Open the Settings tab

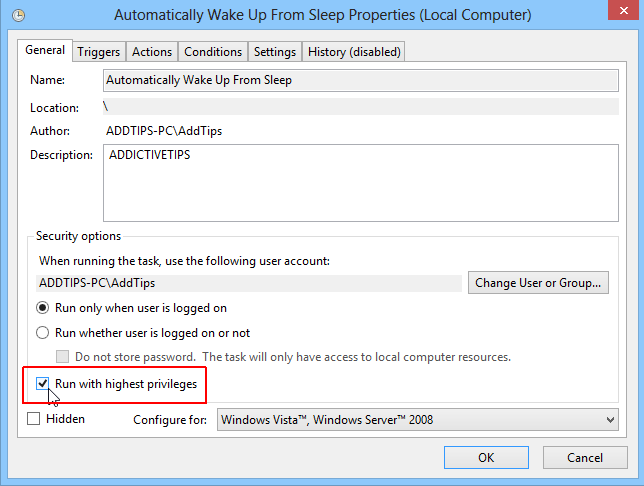(275, 52)
